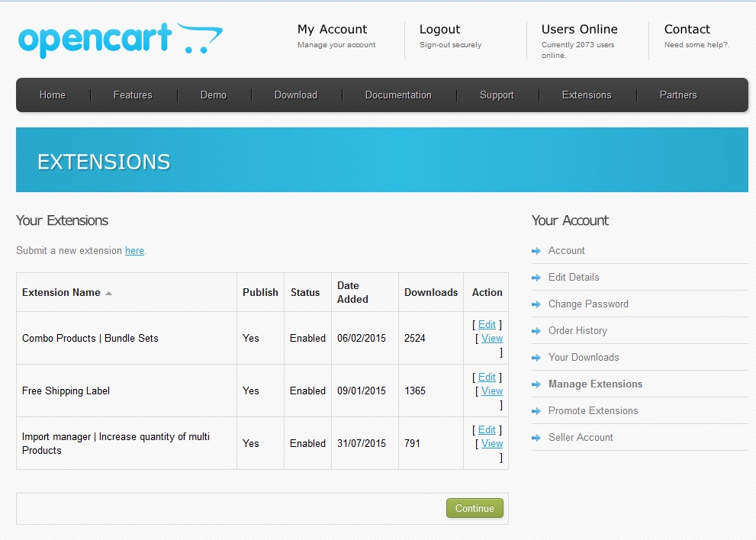The image size is (756, 540).
Task: Open the Demo navigation item
Action: coord(214,95)
